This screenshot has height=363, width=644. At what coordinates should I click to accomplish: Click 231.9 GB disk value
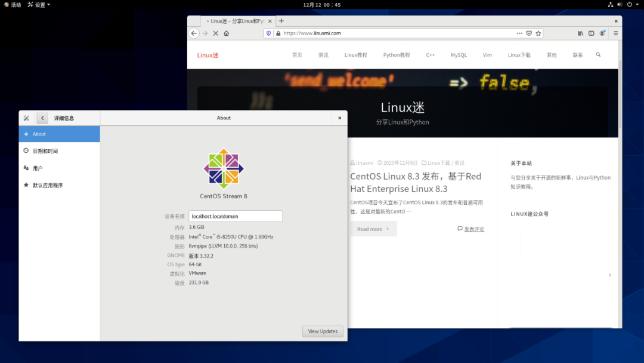pyautogui.click(x=199, y=283)
